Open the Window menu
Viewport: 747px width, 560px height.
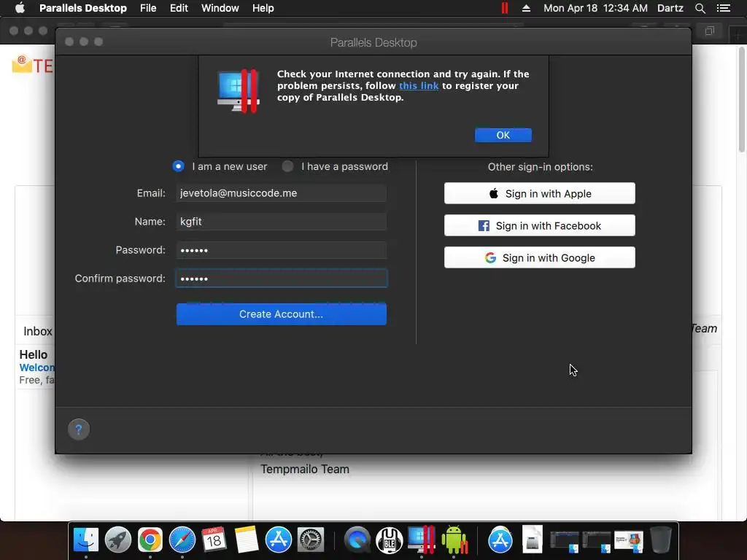click(220, 8)
